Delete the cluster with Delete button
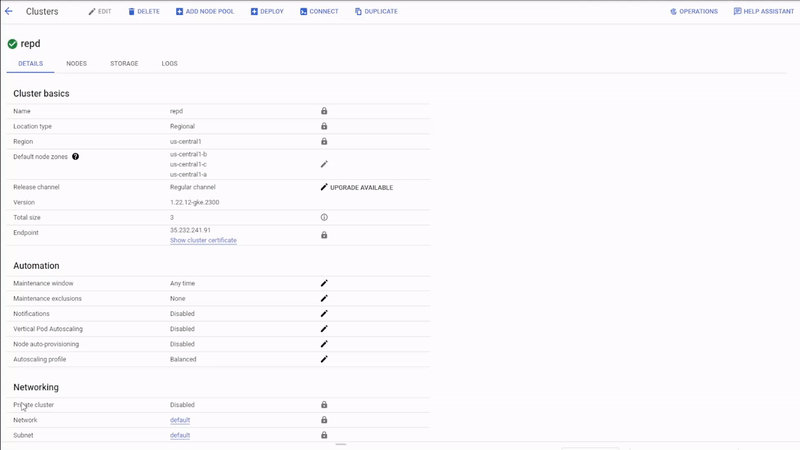This screenshot has width=800, height=450. tap(144, 11)
